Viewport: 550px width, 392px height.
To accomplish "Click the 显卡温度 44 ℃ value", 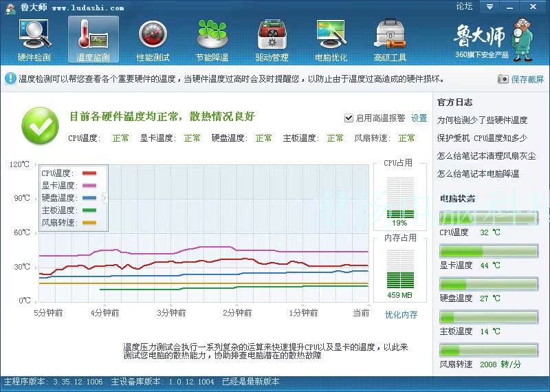I will point(490,265).
